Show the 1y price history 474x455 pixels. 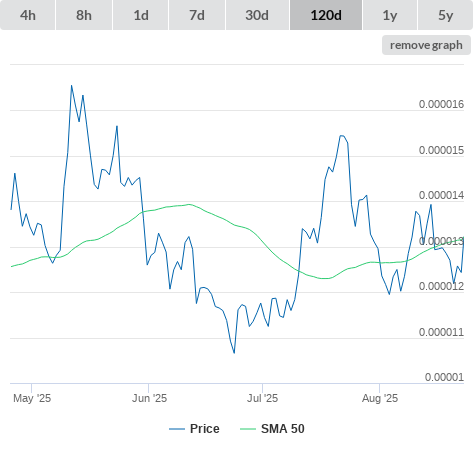(x=390, y=15)
